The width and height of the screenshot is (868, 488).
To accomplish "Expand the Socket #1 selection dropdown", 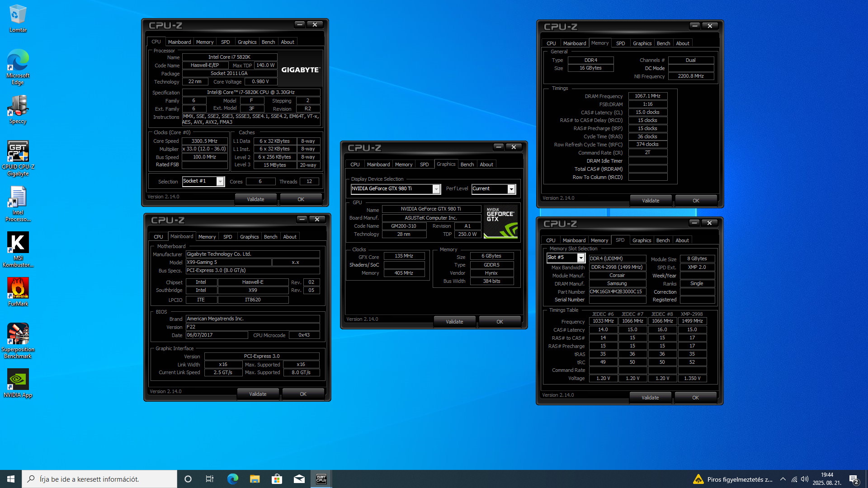I will pyautogui.click(x=220, y=182).
